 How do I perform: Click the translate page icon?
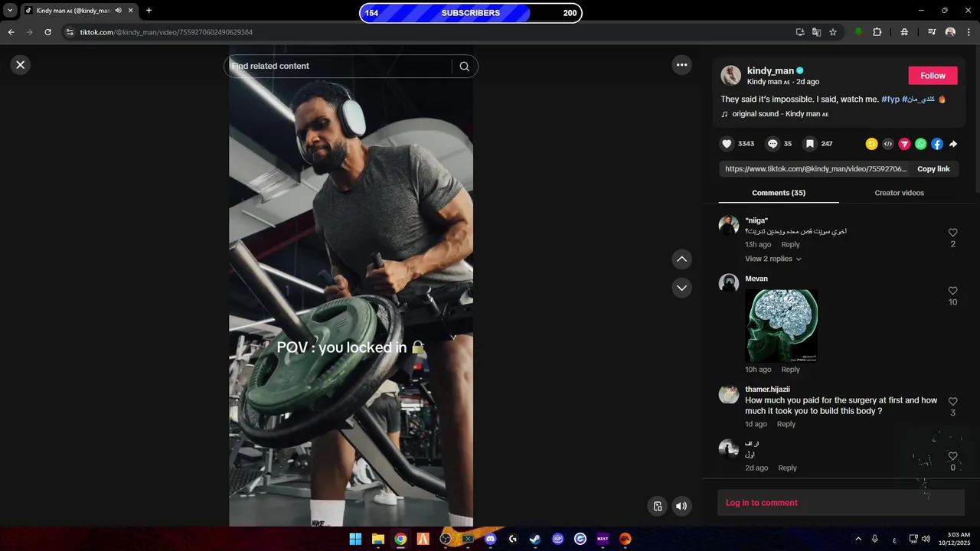point(816,32)
